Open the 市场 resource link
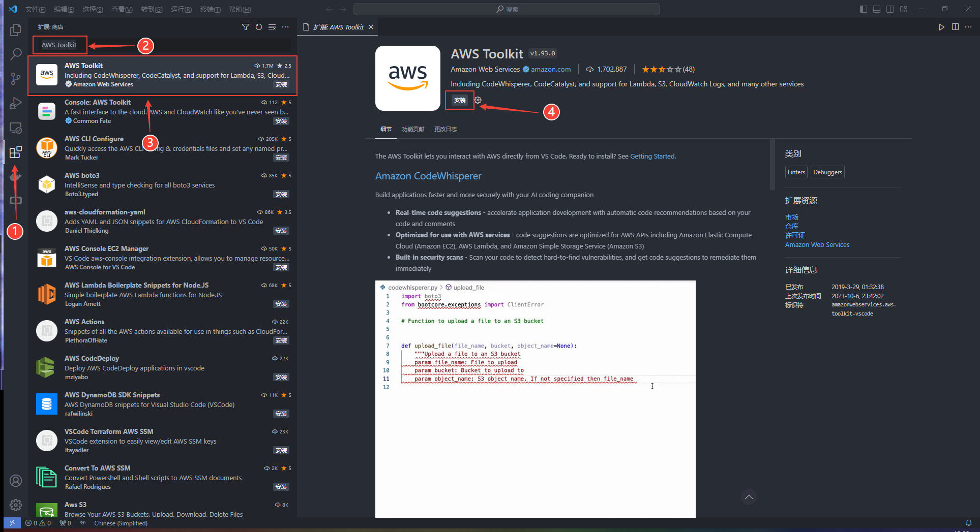980x532 pixels. tap(792, 217)
